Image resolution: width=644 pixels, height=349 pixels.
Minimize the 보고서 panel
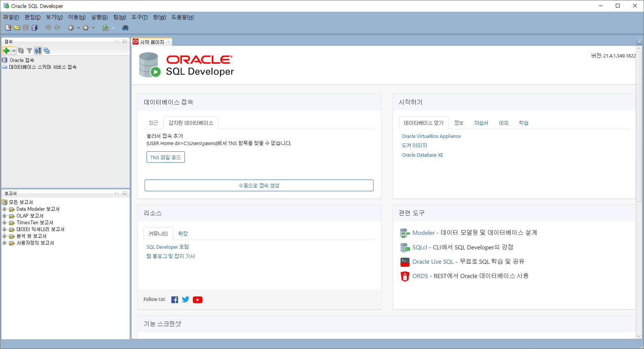[x=125, y=193]
